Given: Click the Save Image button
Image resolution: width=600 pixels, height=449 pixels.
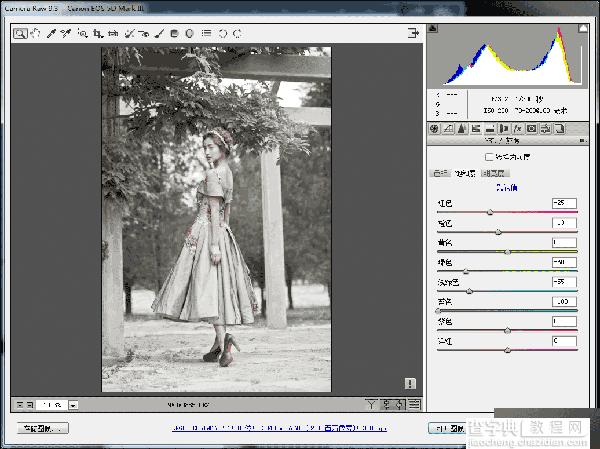Looking at the screenshot, I should coord(43,428).
